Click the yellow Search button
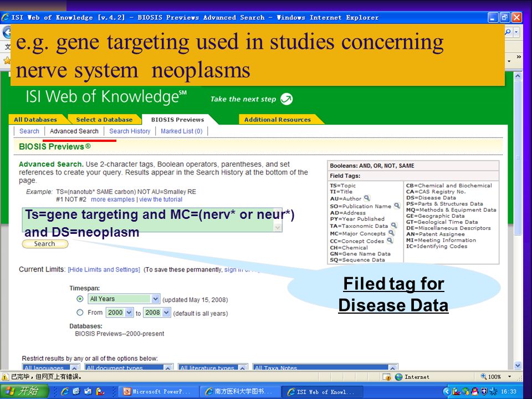 [45, 244]
